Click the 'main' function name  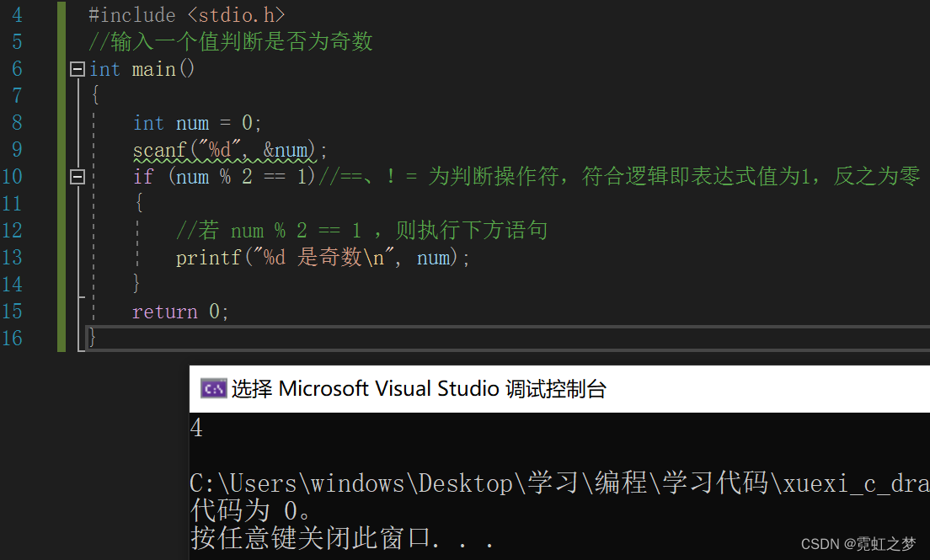click(x=154, y=69)
